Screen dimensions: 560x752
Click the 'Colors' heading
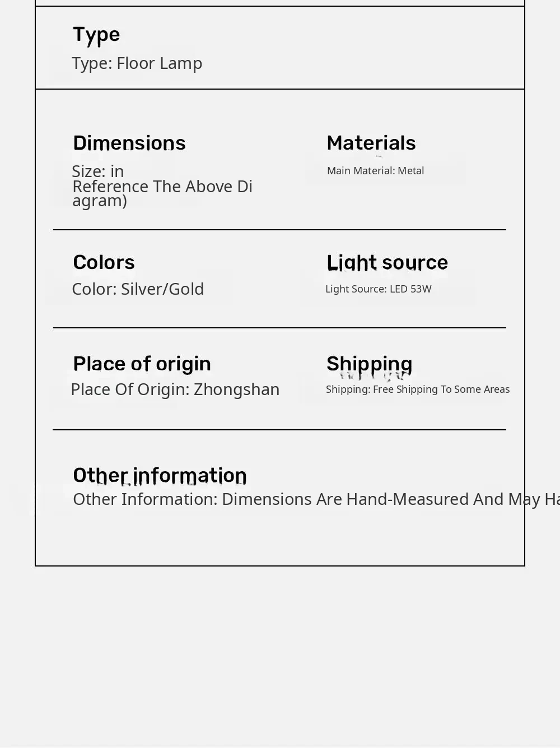(104, 263)
